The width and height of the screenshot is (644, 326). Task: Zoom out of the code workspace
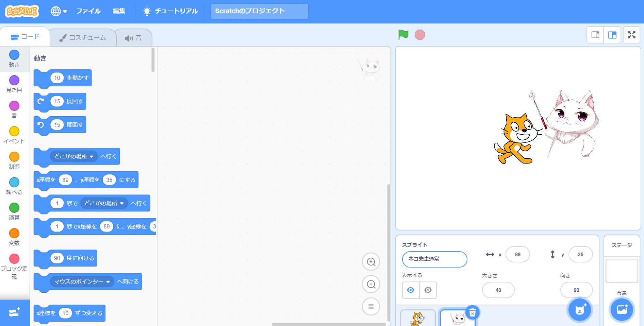(371, 284)
